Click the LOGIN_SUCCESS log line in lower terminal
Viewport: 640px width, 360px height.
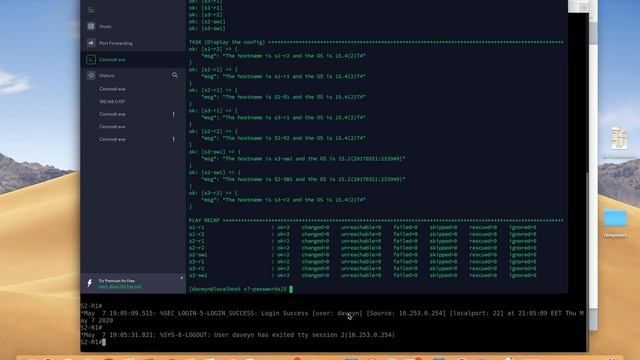pyautogui.click(x=332, y=317)
